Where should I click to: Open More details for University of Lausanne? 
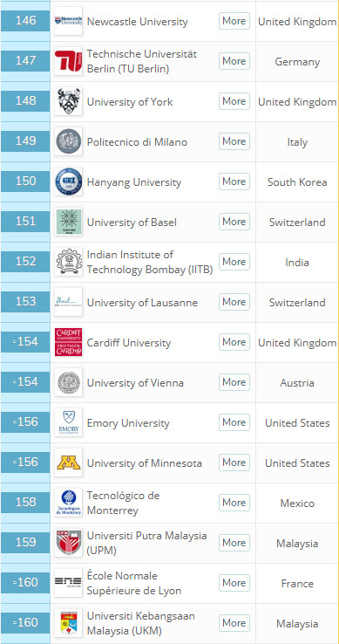click(x=234, y=302)
